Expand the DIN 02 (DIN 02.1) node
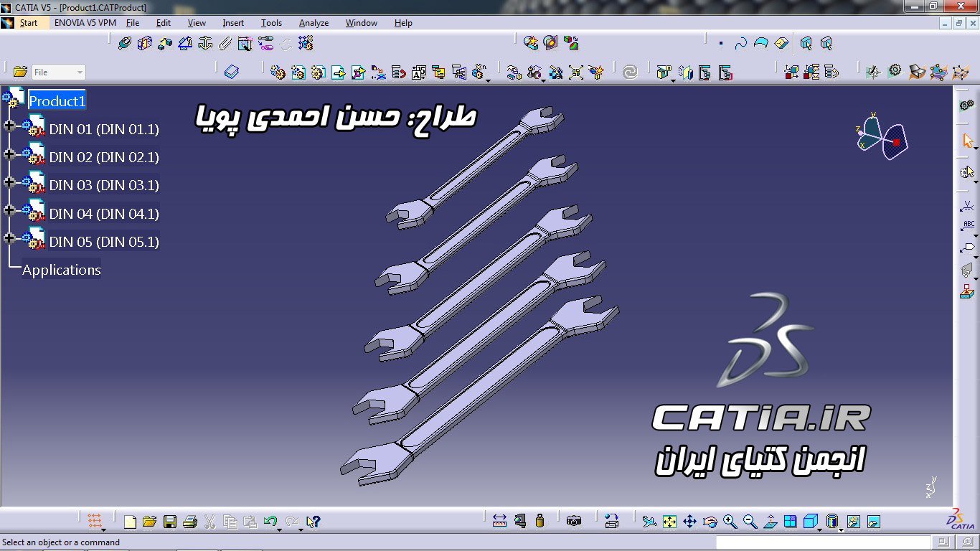Screen dimensions: 980x551 coord(9,154)
